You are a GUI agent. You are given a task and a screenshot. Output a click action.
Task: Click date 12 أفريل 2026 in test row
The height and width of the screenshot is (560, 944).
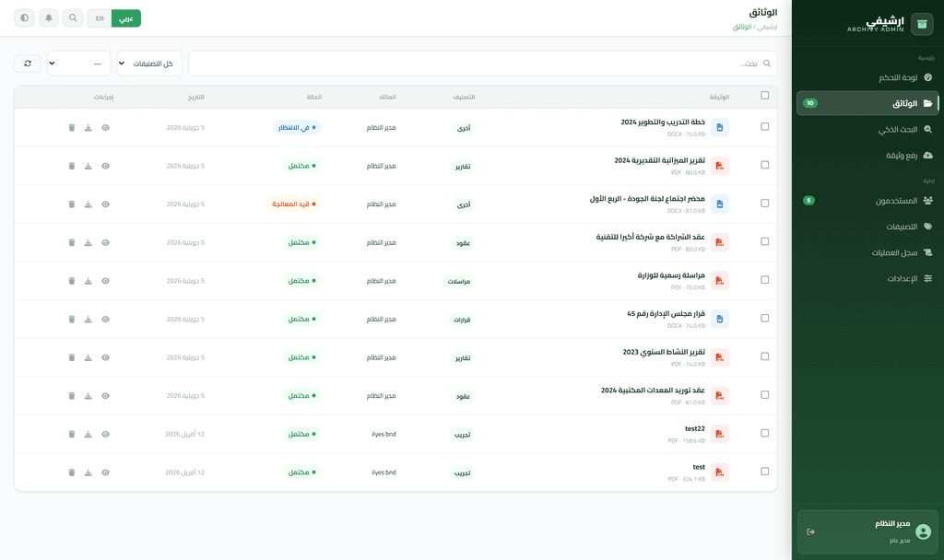pyautogui.click(x=184, y=472)
